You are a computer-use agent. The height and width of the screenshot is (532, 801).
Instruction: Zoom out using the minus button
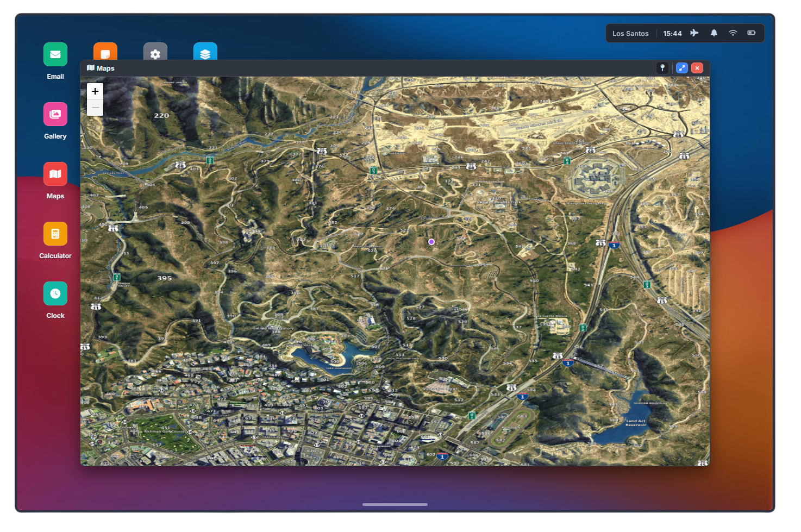[x=95, y=108]
